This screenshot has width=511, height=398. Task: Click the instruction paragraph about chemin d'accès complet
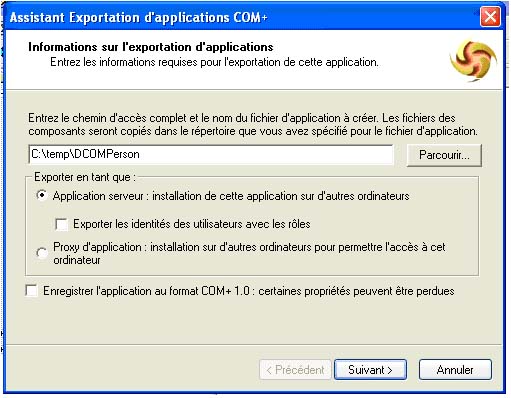point(253,125)
